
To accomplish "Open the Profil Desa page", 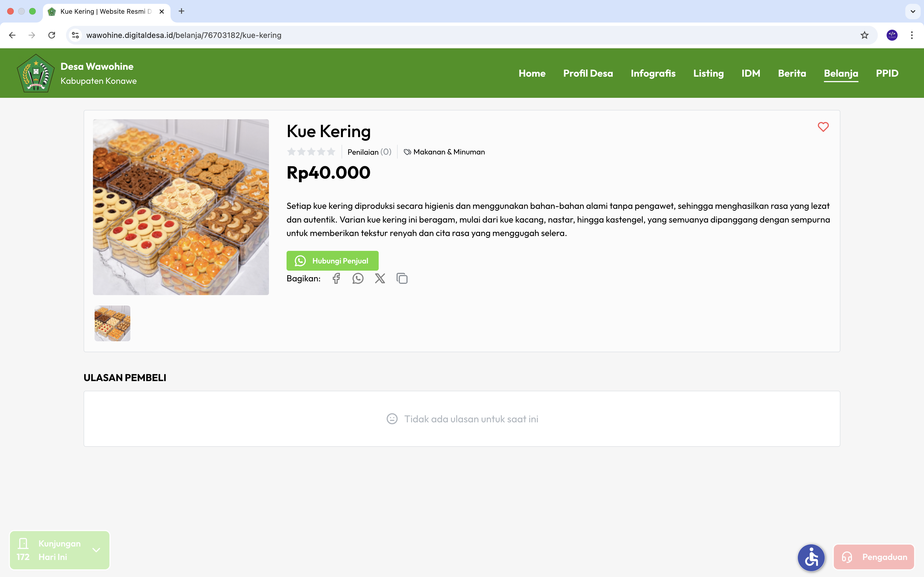I will [x=588, y=73].
